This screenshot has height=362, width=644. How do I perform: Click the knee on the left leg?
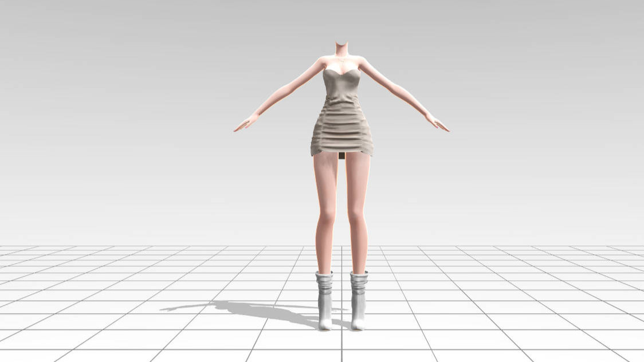click(x=327, y=217)
